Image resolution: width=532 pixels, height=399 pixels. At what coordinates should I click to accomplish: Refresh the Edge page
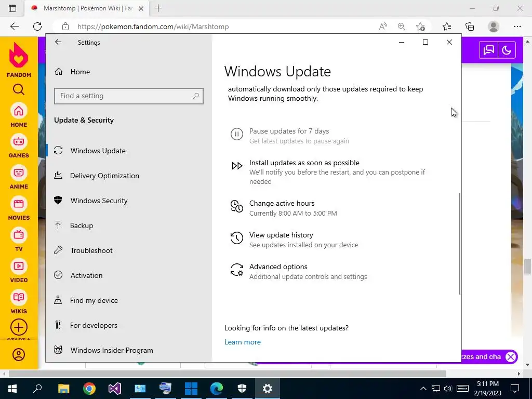[37, 26]
